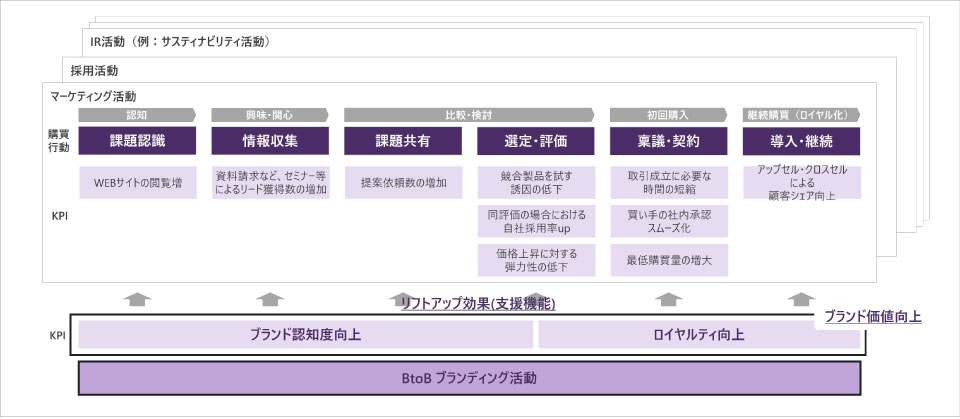The height and width of the screenshot is (419, 960).
Task: Click the 課題共有 purple box
Action: (403, 141)
